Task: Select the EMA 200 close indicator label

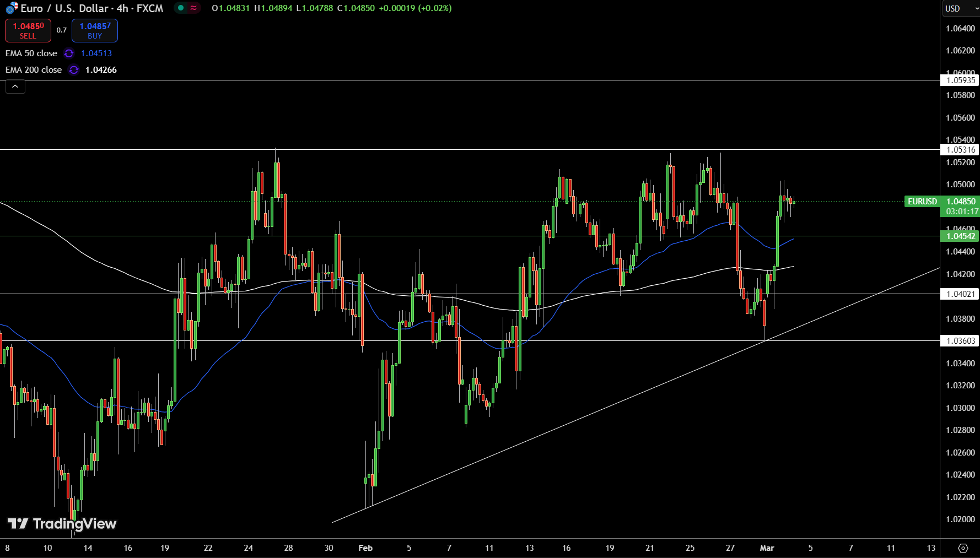Action: [x=34, y=70]
